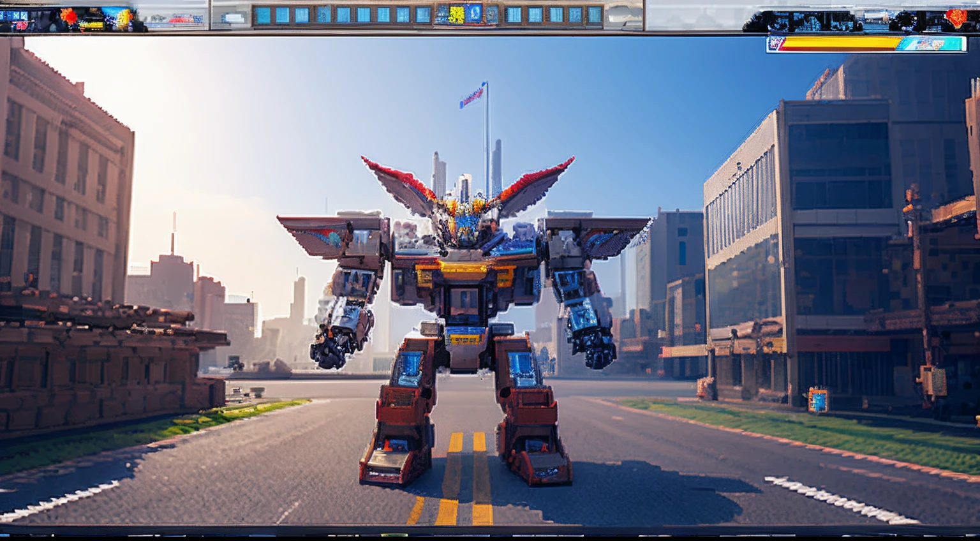
Task: Click the red-orange emblem in top-left corner
Action: click(68, 15)
